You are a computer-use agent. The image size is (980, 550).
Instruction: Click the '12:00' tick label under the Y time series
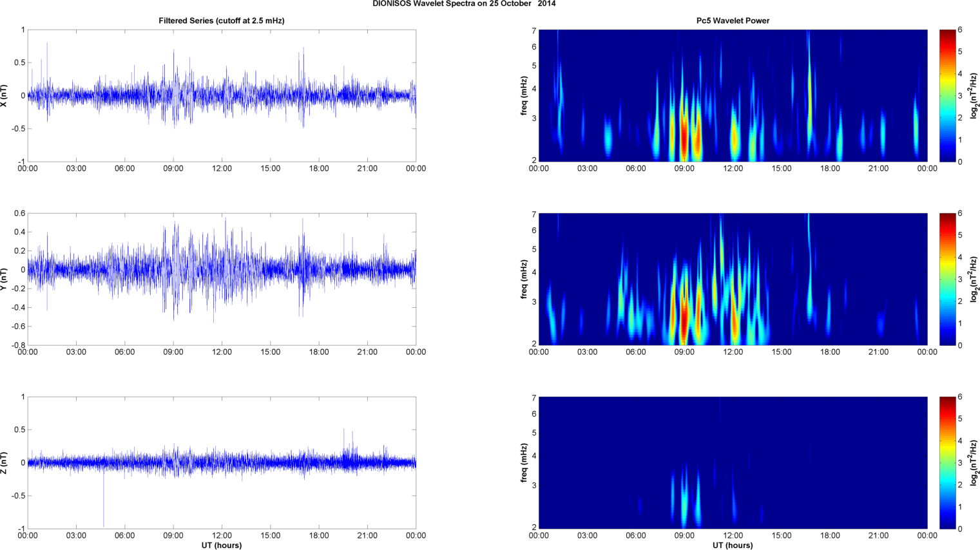[x=222, y=352]
